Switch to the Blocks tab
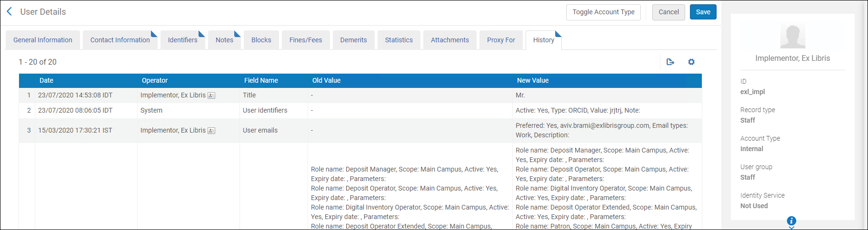This screenshot has width=868, height=230. point(261,40)
